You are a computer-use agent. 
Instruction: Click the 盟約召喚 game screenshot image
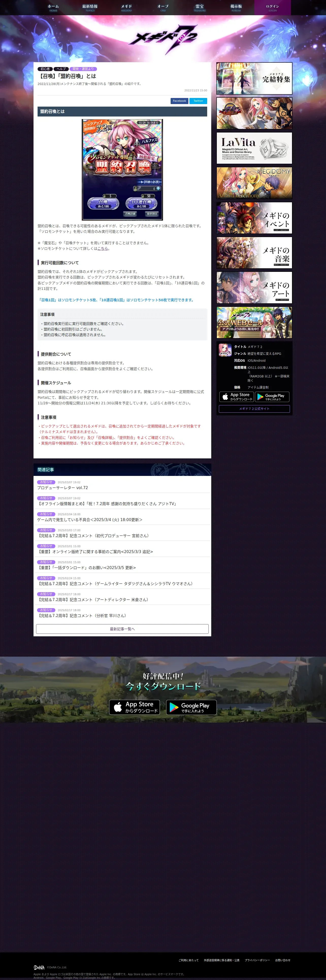(122, 170)
